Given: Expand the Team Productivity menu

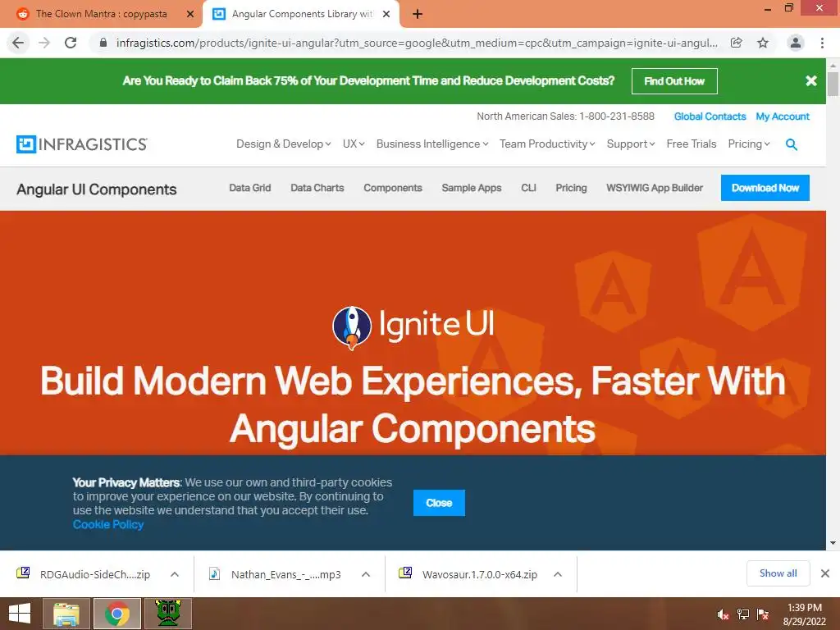Looking at the screenshot, I should [547, 144].
